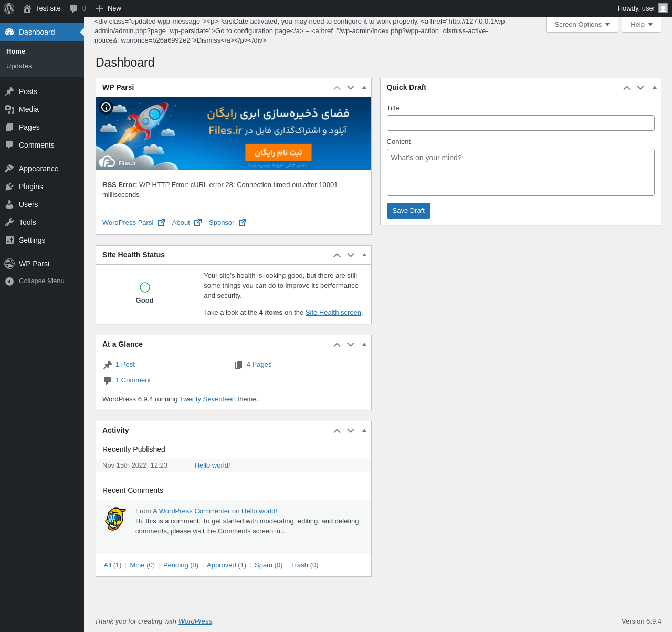
Task: Click the WP Parsi globe icon in sidebar
Action: click(9, 264)
